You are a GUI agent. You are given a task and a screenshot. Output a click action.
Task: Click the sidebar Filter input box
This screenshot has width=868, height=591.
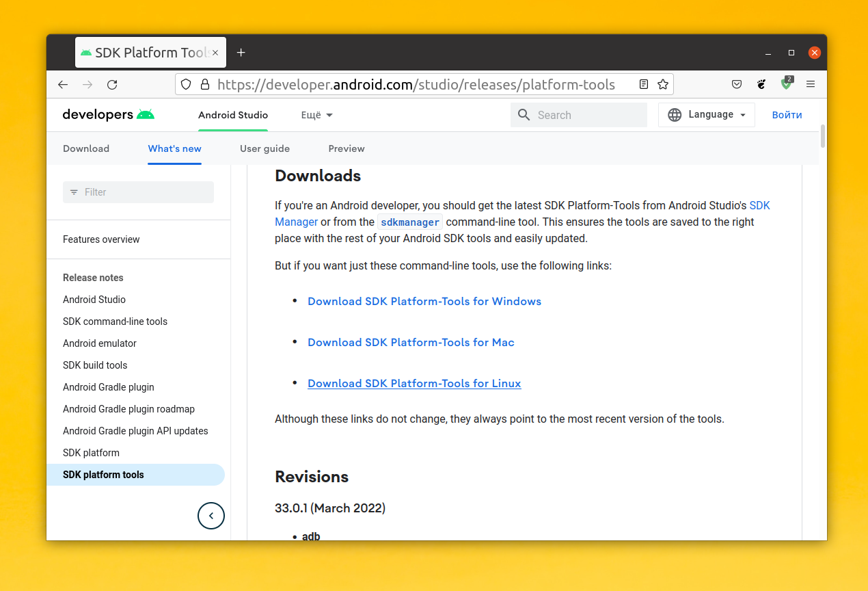(138, 192)
